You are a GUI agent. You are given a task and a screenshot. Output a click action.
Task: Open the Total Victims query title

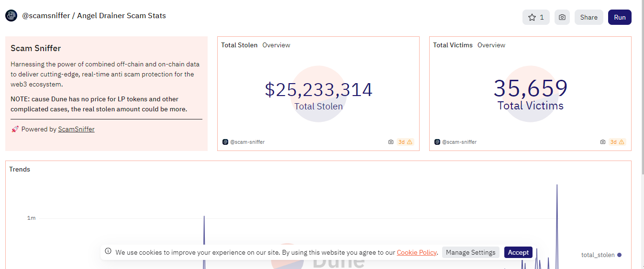(453, 45)
